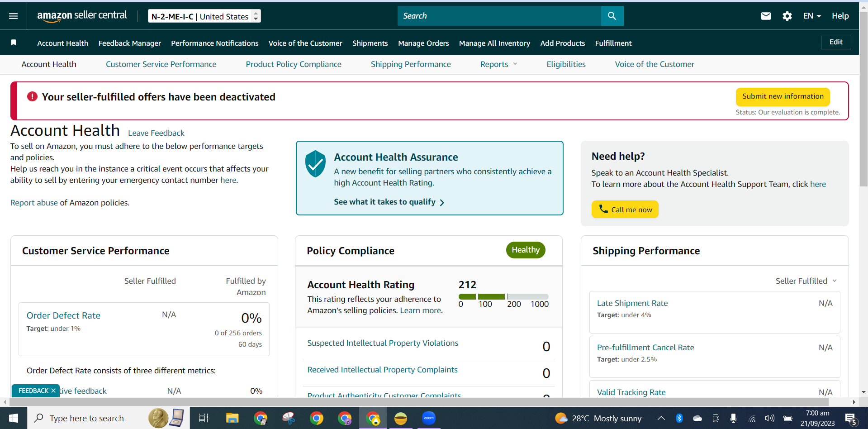Click the microphone tray icon
The height and width of the screenshot is (429, 868).
(733, 418)
